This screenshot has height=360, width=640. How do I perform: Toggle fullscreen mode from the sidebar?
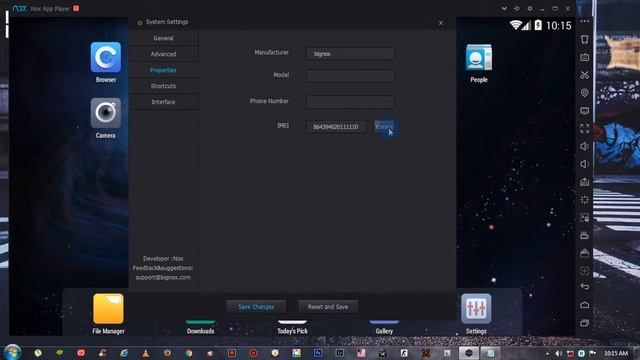coord(584,129)
